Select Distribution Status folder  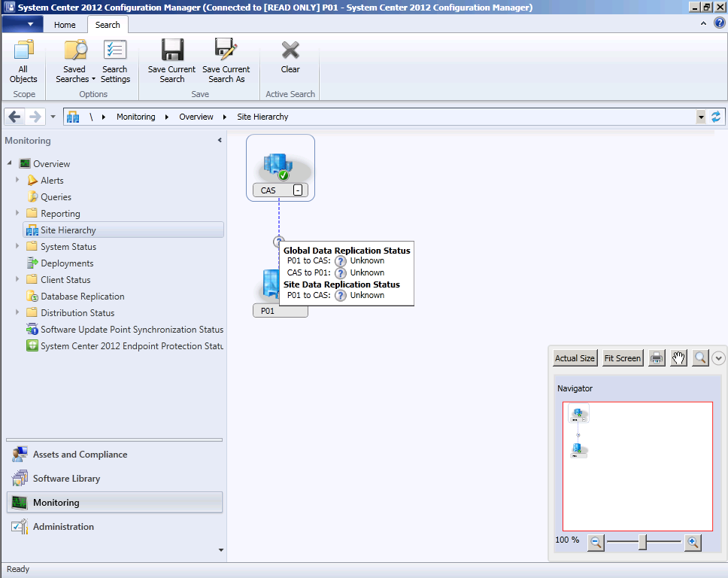coord(77,312)
